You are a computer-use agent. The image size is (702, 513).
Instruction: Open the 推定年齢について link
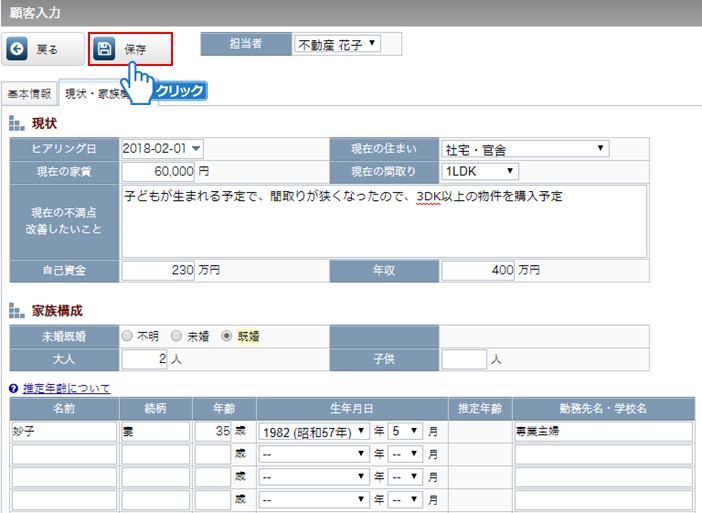pos(66,388)
